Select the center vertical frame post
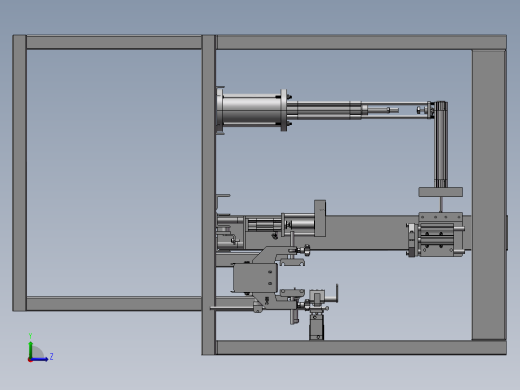 208,195
